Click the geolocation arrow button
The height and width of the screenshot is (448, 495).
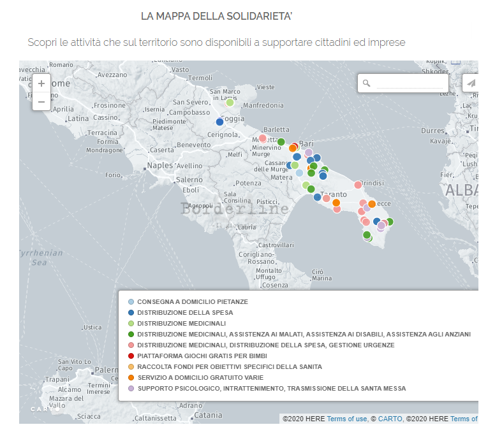pyautogui.click(x=471, y=83)
